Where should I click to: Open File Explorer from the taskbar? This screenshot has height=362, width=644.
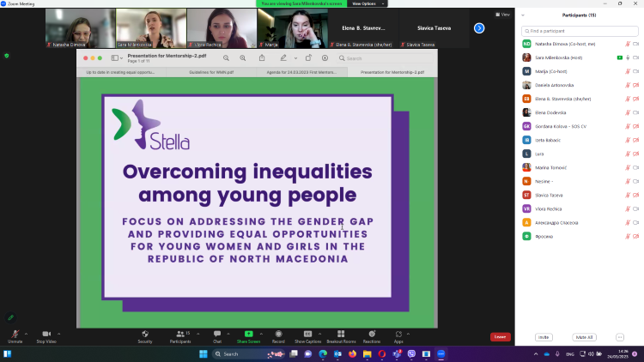(368, 353)
